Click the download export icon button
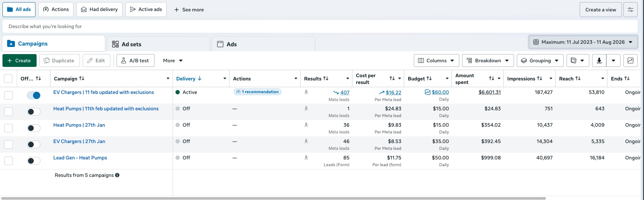 tap(599, 60)
